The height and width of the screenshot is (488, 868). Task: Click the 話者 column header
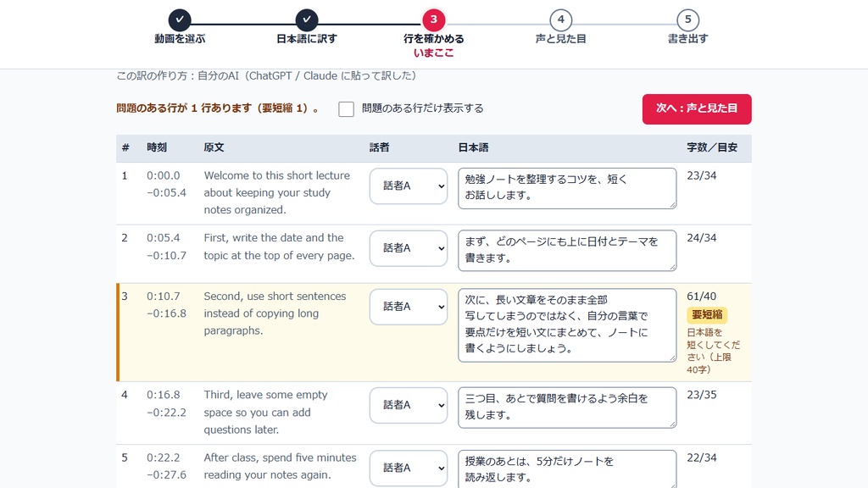[x=379, y=147]
